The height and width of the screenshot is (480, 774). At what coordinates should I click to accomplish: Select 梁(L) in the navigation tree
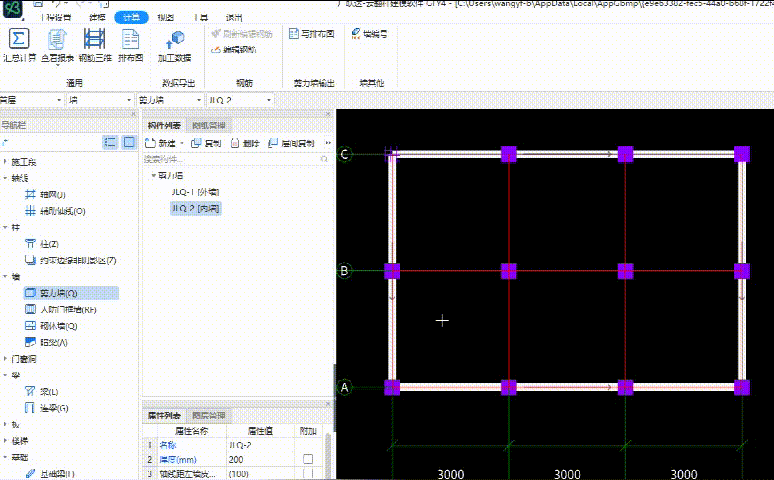[x=41, y=392]
